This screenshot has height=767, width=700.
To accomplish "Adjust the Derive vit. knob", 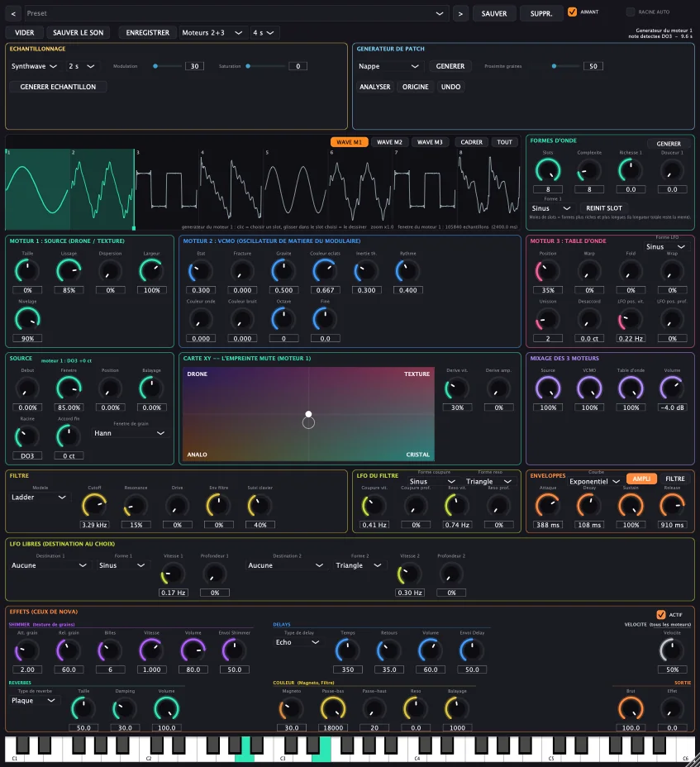I will pos(457,388).
